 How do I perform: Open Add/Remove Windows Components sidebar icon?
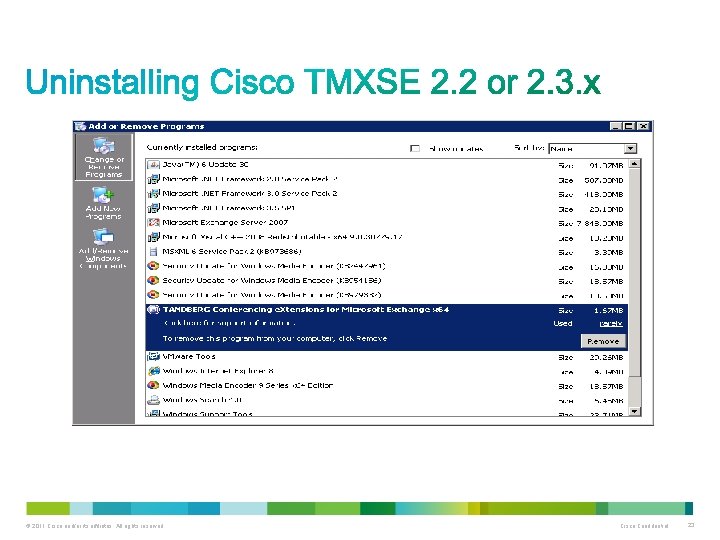[x=103, y=248]
